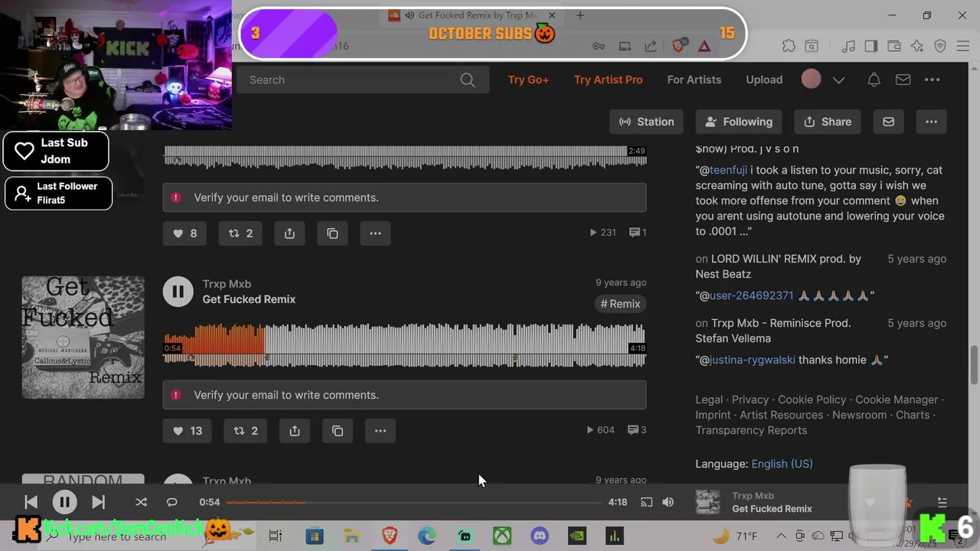View comments count on Get Fucked Remix
Image resolution: width=980 pixels, height=551 pixels.
click(637, 430)
